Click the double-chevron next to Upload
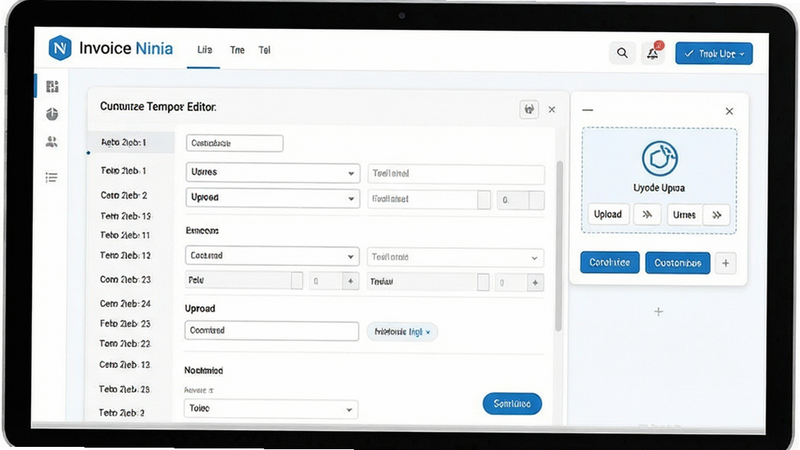800x450 pixels. tap(647, 214)
